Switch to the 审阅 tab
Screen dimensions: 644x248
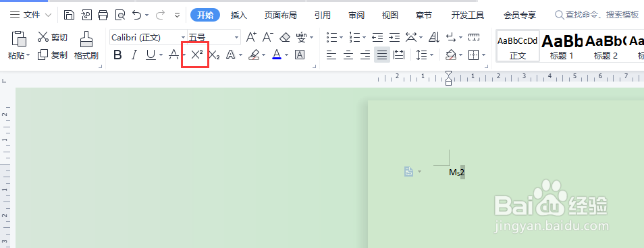click(356, 15)
